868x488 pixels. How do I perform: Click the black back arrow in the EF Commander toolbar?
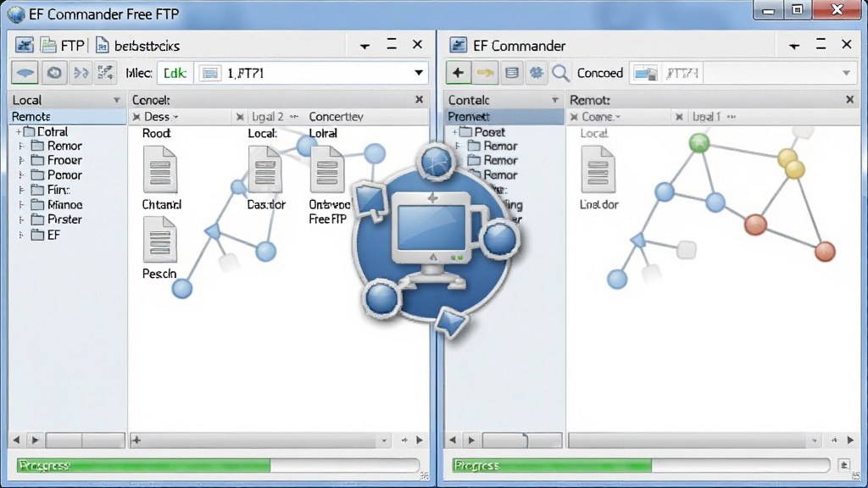click(x=459, y=73)
